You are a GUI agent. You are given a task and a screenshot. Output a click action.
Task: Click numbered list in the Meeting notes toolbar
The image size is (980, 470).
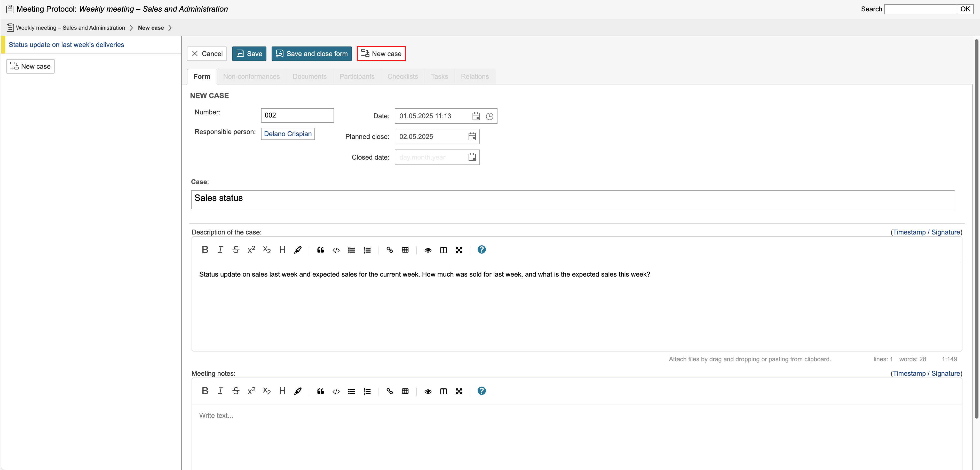coord(367,391)
